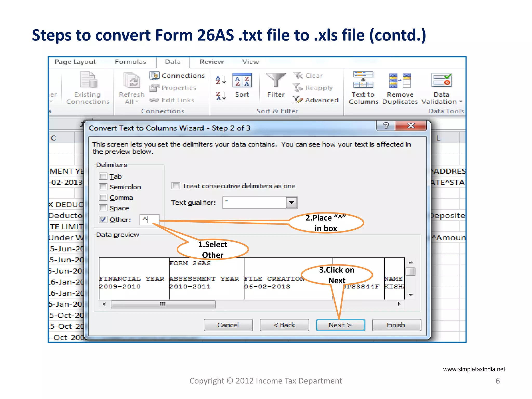The height and width of the screenshot is (399, 532).
Task: Open Advanced filter options
Action: click(x=316, y=100)
